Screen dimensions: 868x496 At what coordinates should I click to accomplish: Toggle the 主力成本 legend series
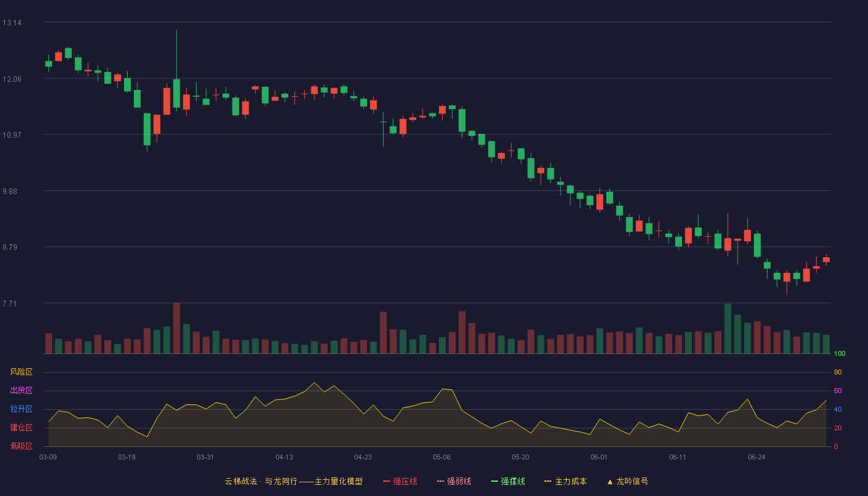(565, 481)
